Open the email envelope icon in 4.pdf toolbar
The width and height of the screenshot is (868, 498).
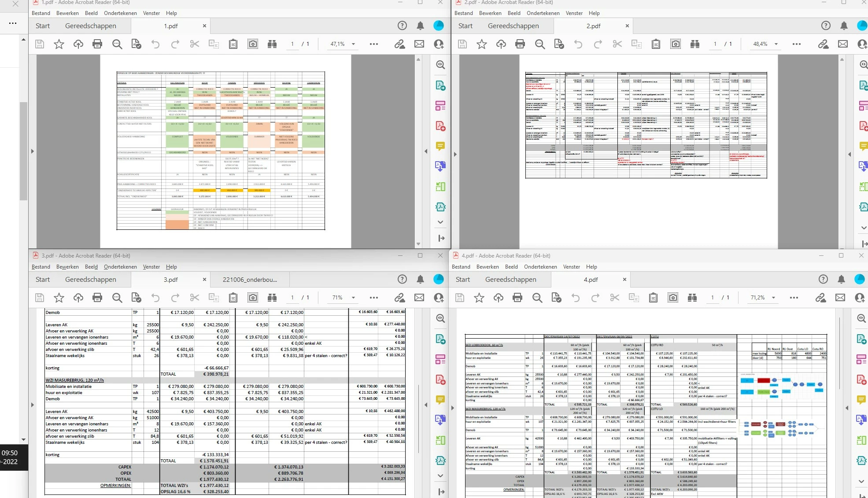click(x=840, y=298)
